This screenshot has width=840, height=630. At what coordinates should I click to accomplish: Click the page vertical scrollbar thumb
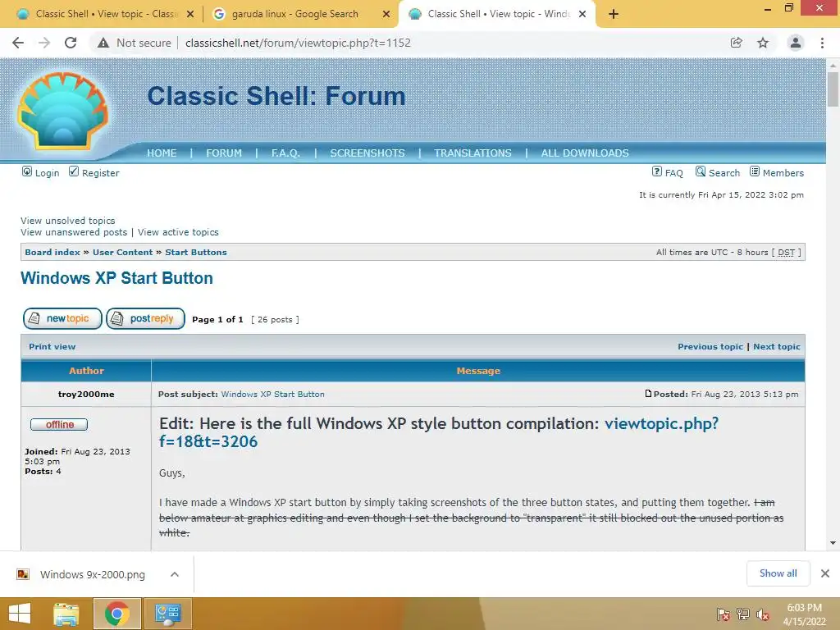[833, 89]
